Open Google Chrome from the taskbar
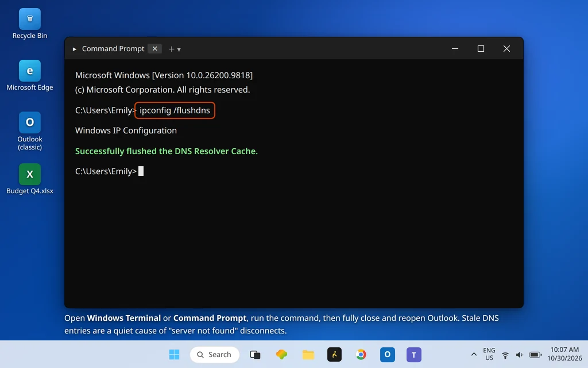Screen dimensions: 588x368 [361, 354]
